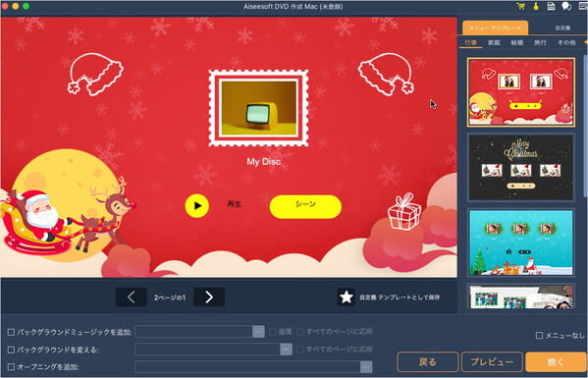Screen dimensions: 588x378
Task: Enable バックグラウンドミュージックを追加 checkbox
Action: (x=11, y=332)
